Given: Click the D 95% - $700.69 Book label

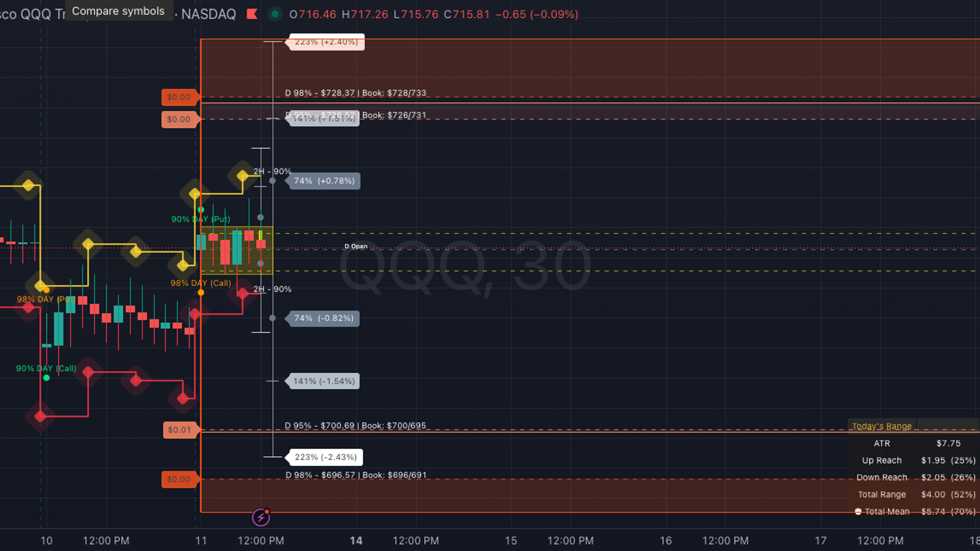Looking at the screenshot, I should (355, 425).
